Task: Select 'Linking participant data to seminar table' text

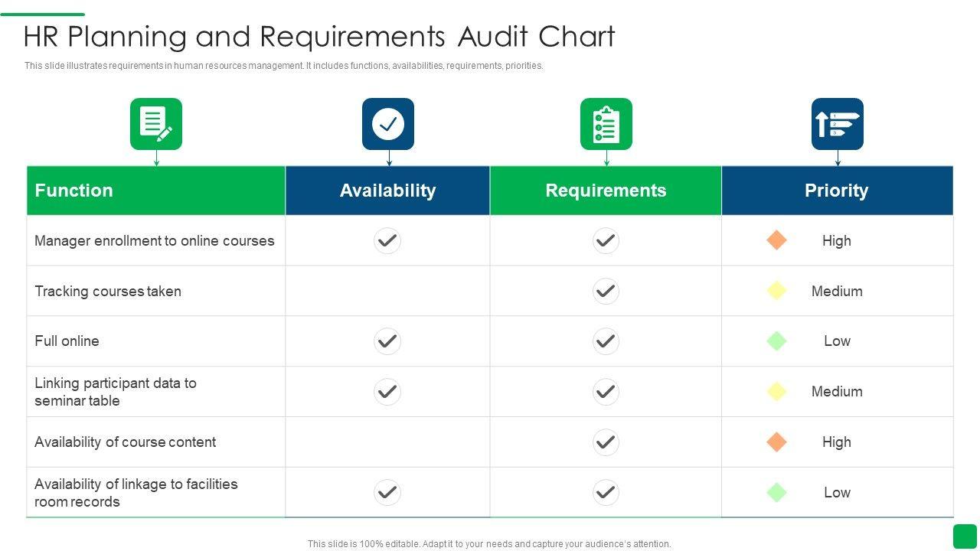Action: (x=116, y=392)
